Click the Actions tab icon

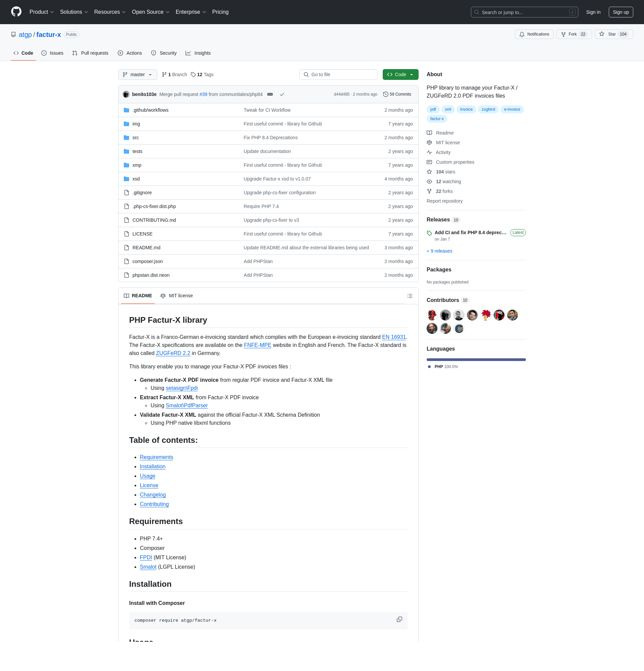120,53
